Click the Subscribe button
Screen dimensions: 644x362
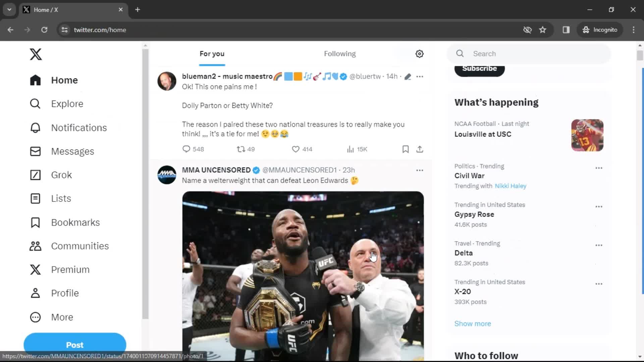click(x=479, y=68)
